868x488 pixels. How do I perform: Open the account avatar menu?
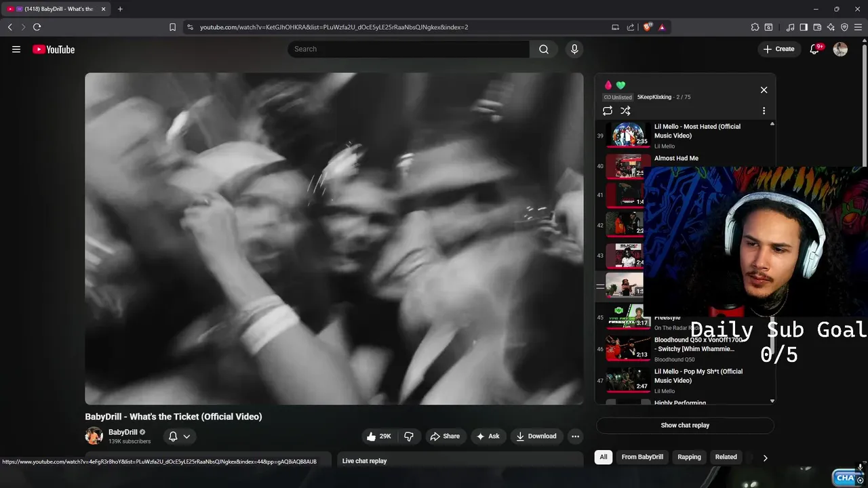[x=840, y=49]
